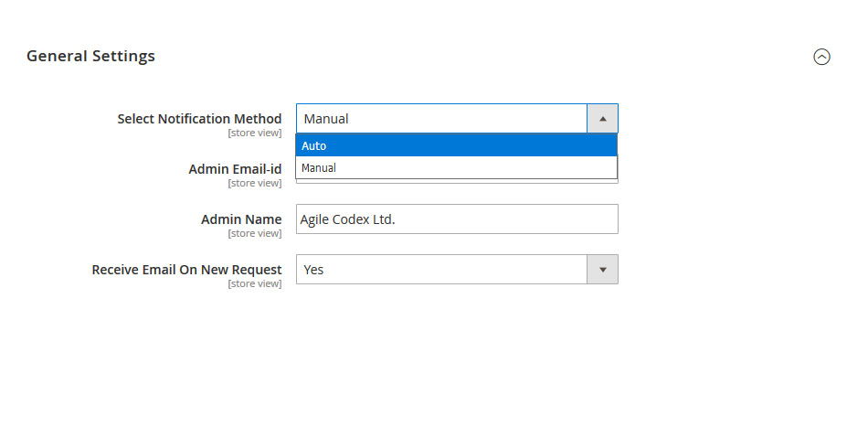Screen dimensions: 868x448
Task: Click [store view] under Admin Name
Action: (x=255, y=234)
